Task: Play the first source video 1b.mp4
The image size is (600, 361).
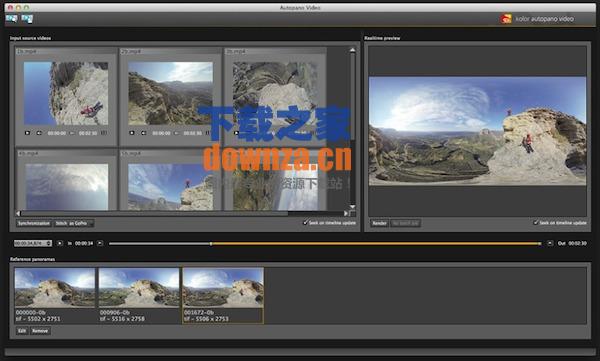Action: pos(27,133)
